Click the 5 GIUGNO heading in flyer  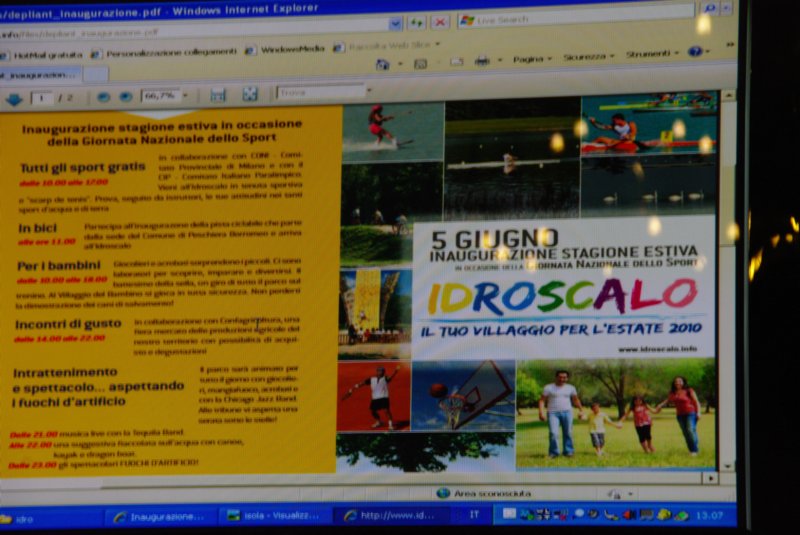pos(494,239)
